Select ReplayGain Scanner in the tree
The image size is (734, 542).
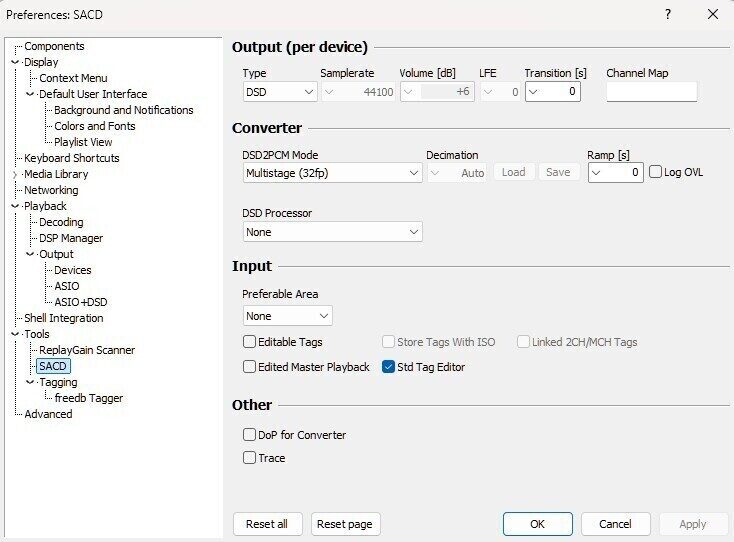[x=86, y=350]
